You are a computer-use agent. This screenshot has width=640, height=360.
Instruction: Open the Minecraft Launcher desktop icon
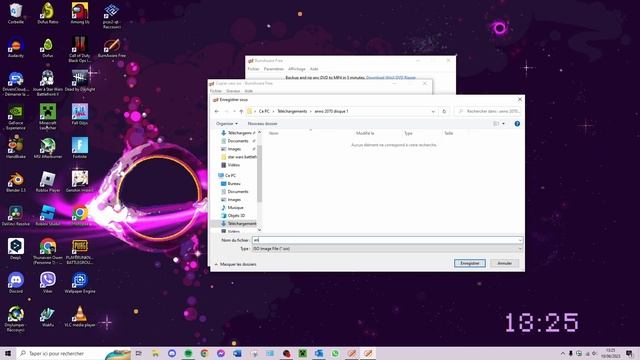click(x=48, y=117)
